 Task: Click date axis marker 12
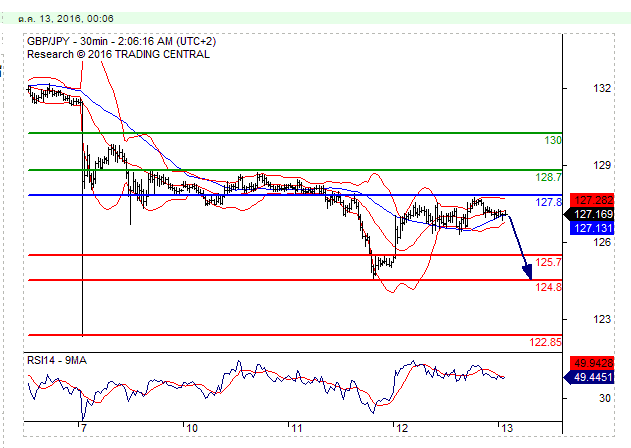pyautogui.click(x=402, y=428)
